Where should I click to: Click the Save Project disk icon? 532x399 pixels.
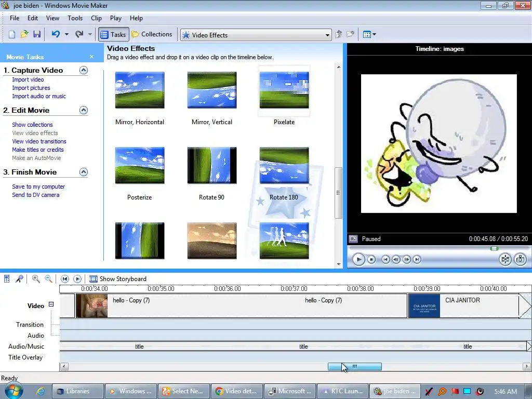point(37,34)
